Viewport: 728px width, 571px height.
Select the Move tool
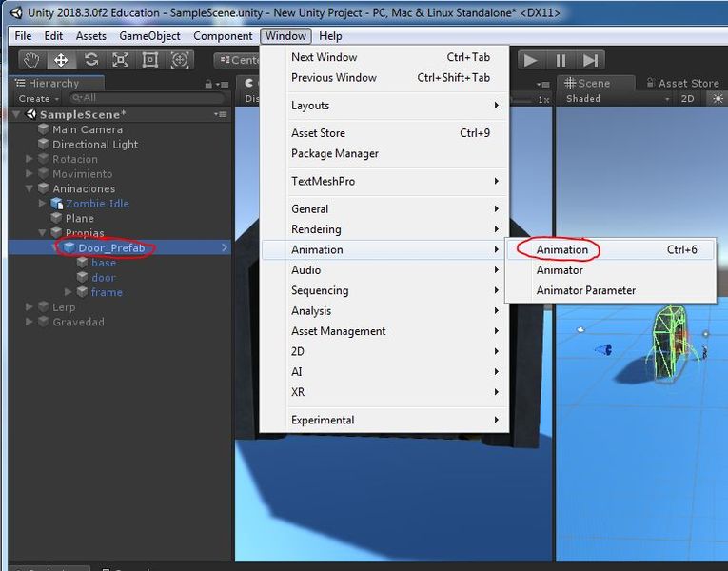tap(61, 60)
